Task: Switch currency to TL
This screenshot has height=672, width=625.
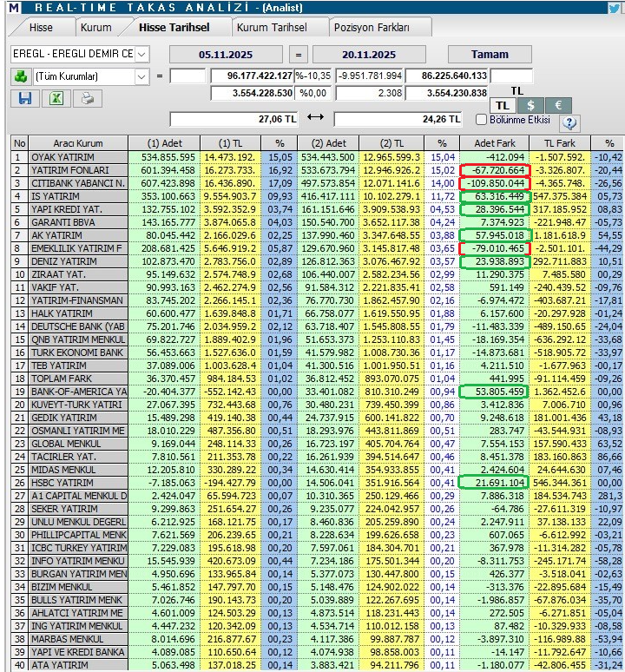Action: coord(503,105)
